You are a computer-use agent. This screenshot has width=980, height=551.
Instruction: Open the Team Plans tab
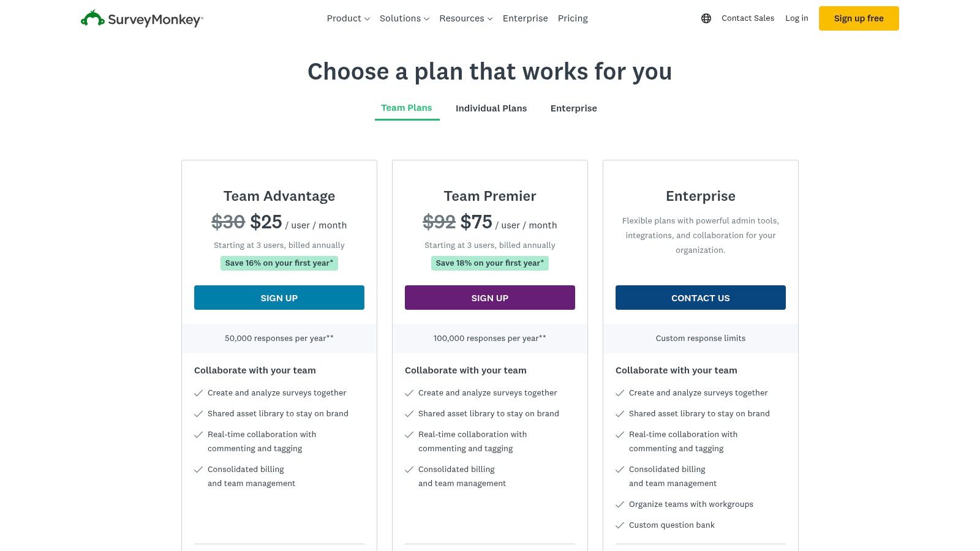point(407,108)
